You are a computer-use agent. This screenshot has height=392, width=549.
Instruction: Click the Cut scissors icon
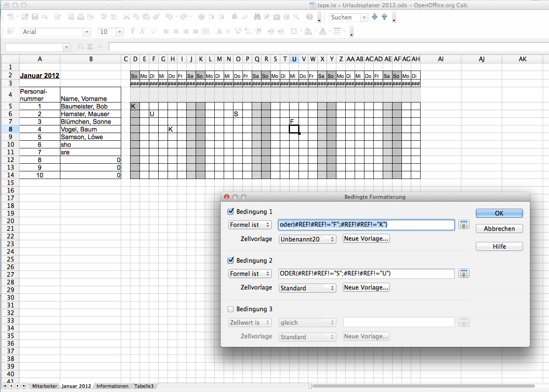coord(126,17)
